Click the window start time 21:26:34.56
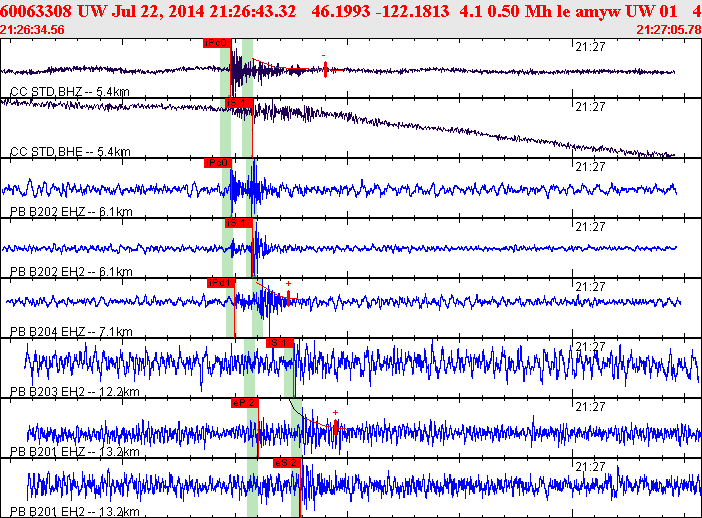702x518 pixels. [32, 30]
